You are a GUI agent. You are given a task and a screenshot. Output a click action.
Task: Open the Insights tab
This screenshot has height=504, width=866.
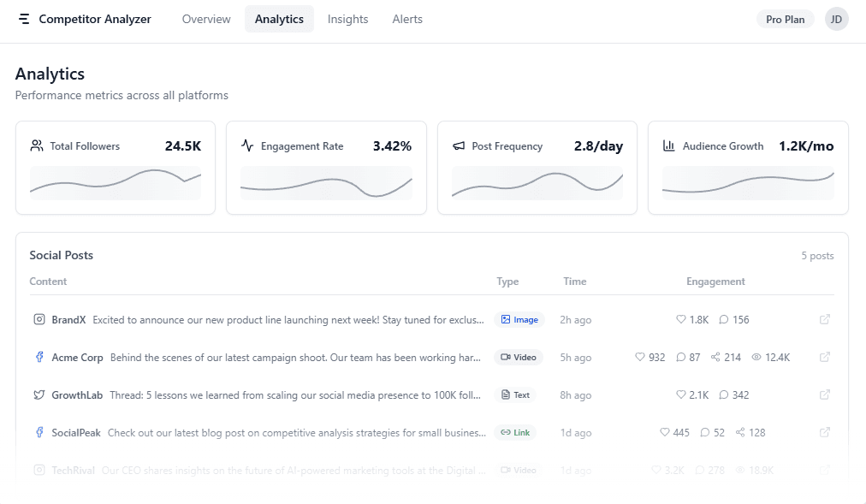pos(347,18)
